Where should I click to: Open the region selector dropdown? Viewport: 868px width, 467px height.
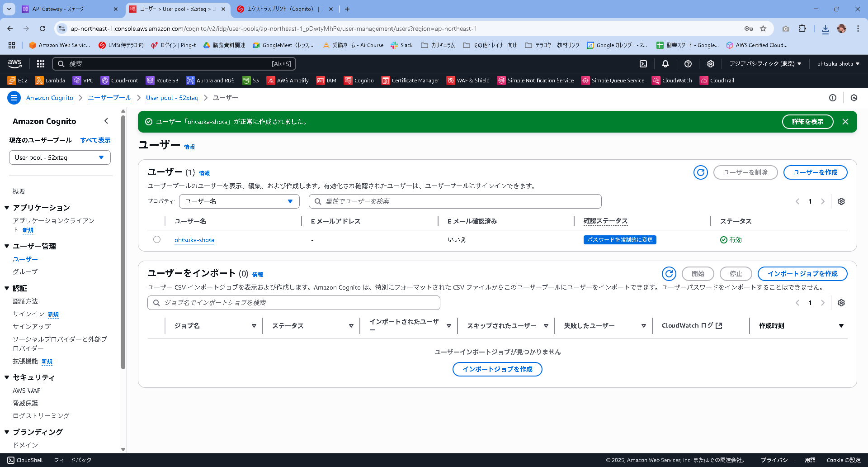point(764,64)
